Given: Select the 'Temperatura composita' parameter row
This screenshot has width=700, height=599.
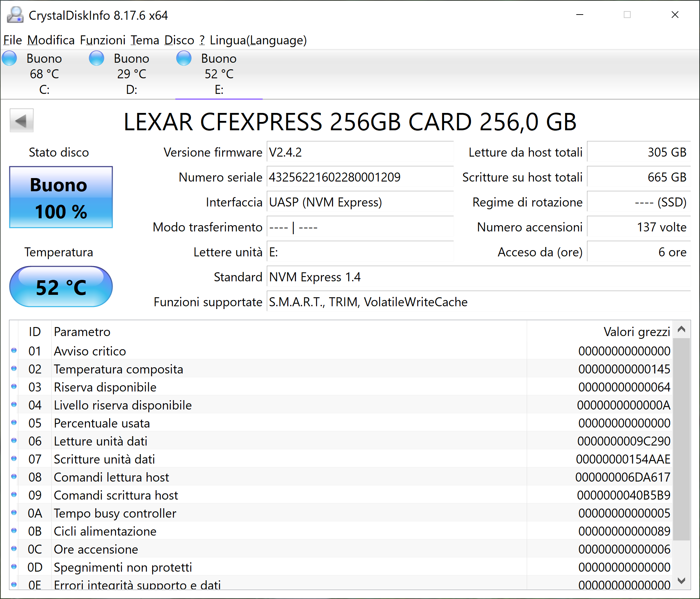Looking at the screenshot, I should coord(341,369).
